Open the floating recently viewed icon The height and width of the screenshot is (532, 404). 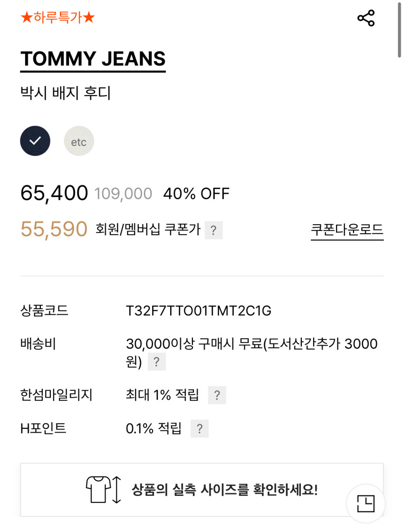(x=366, y=503)
